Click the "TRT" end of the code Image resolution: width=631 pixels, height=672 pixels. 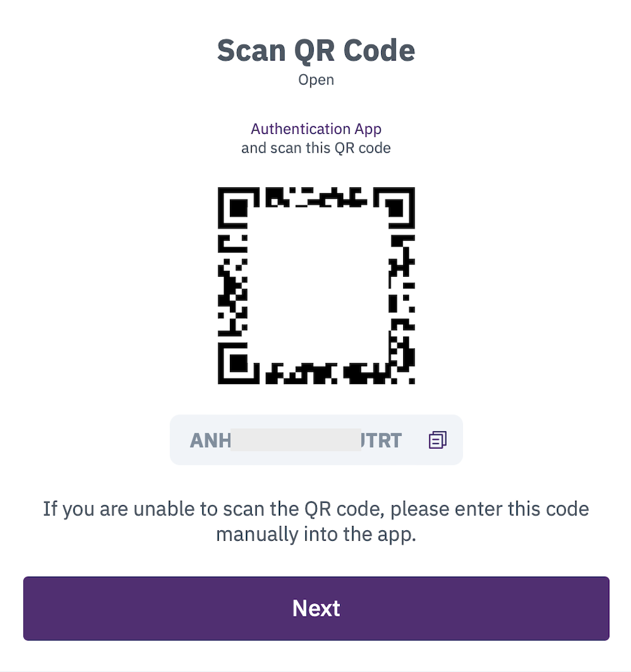point(383,440)
